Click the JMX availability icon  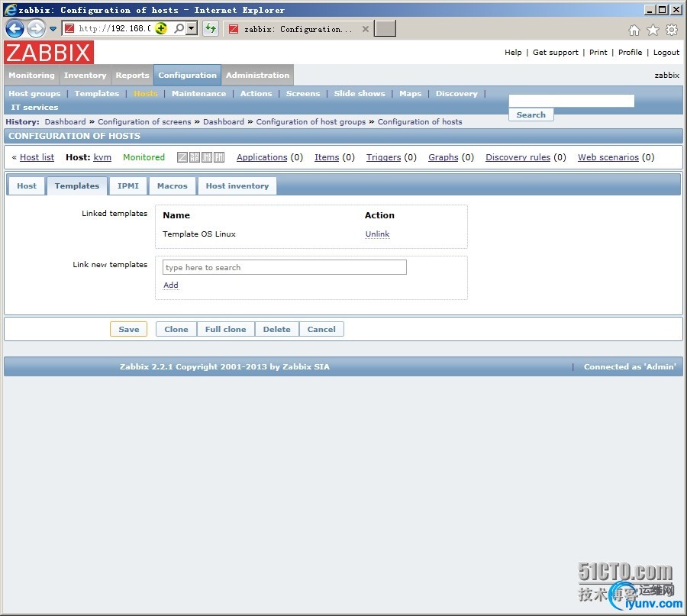(x=207, y=157)
